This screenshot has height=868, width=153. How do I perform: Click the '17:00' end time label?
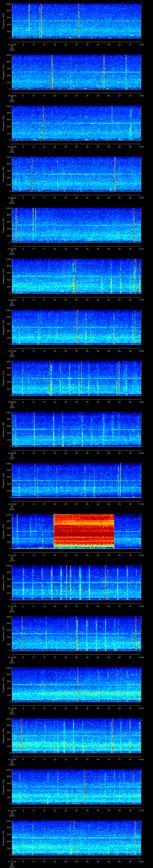(x=141, y=811)
